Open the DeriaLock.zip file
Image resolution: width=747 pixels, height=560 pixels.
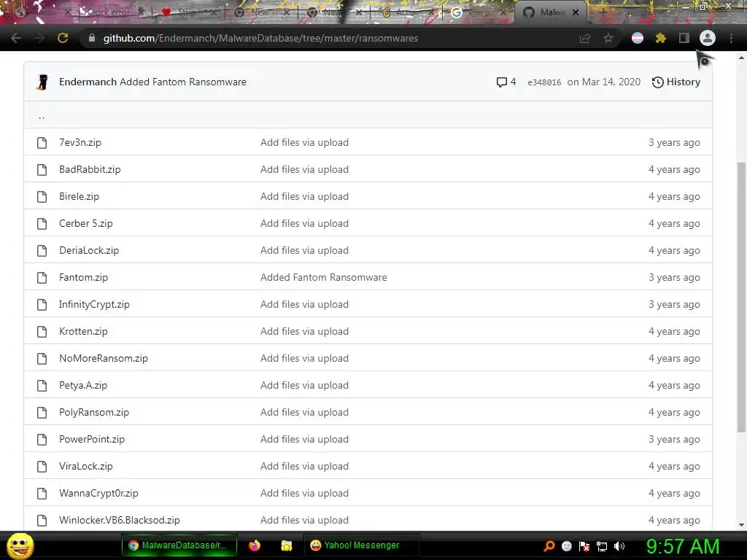coord(89,251)
